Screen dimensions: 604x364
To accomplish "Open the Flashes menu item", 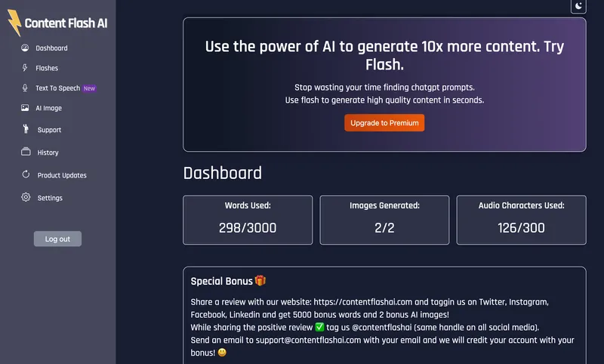I will coord(47,68).
